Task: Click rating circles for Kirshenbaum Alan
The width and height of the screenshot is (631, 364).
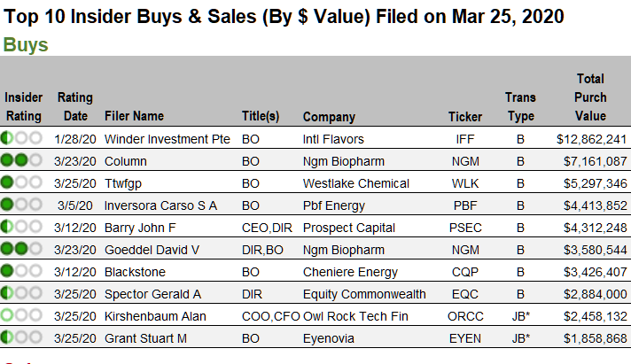Action: point(21,316)
